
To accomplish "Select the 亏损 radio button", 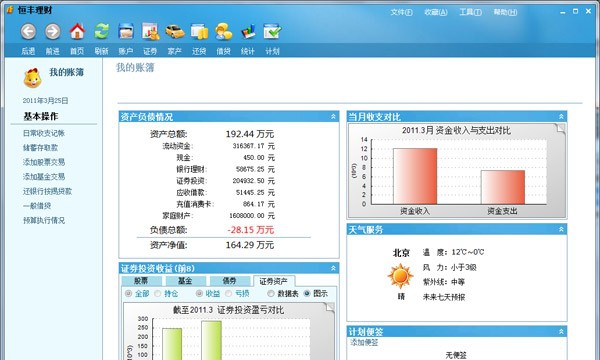I will pos(228,293).
